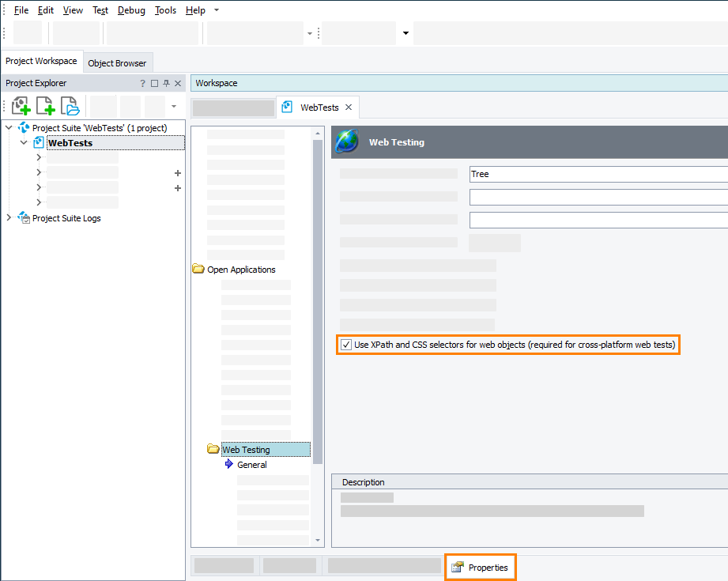Click the scrollbar down arrow in options tree
The height and width of the screenshot is (581, 728).
pyautogui.click(x=319, y=540)
